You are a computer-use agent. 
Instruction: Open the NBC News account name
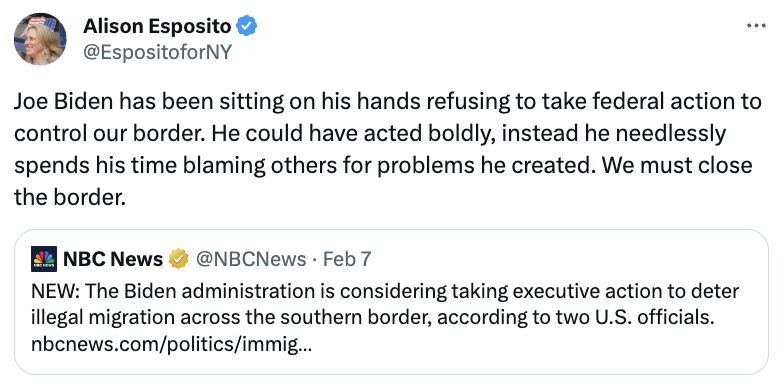tap(113, 259)
